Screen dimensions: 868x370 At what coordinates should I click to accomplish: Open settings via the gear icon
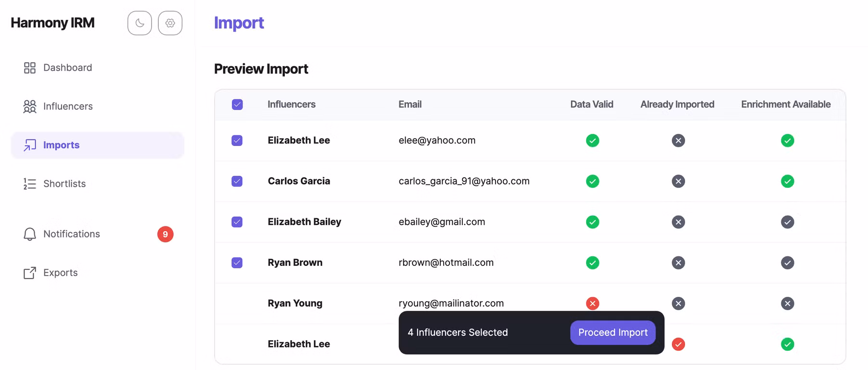170,23
